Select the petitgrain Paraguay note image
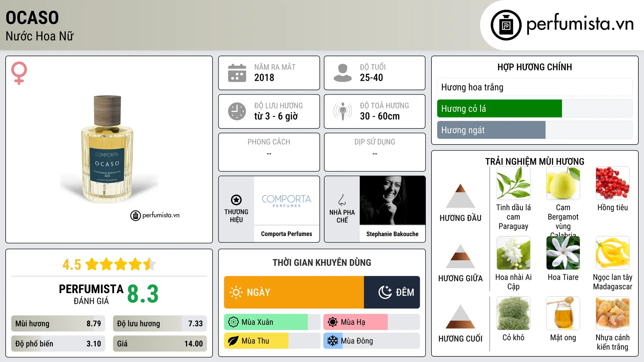 click(514, 183)
